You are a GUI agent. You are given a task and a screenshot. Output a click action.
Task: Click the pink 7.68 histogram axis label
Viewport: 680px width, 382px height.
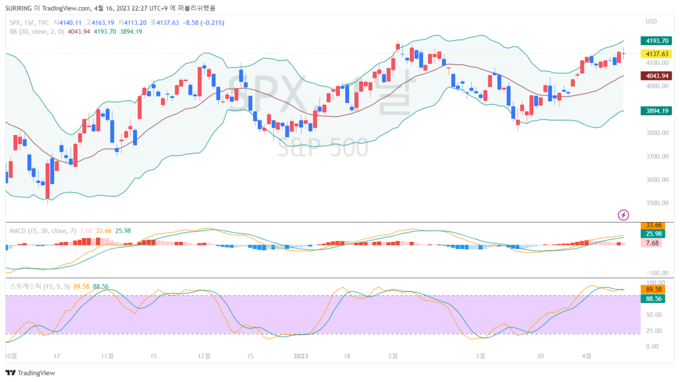click(x=652, y=243)
